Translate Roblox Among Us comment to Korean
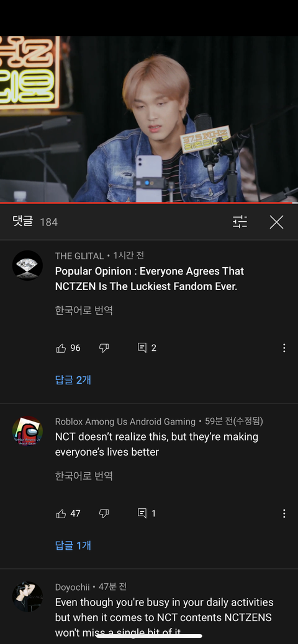Image resolution: width=298 pixels, height=644 pixels. [84, 476]
